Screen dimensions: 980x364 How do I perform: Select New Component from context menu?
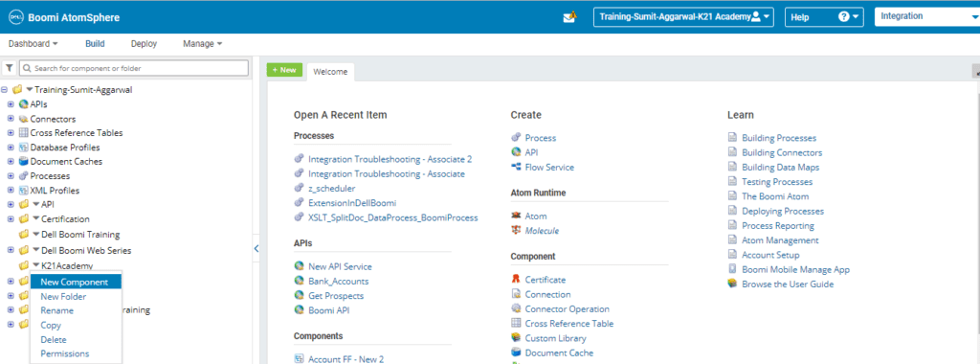[76, 282]
